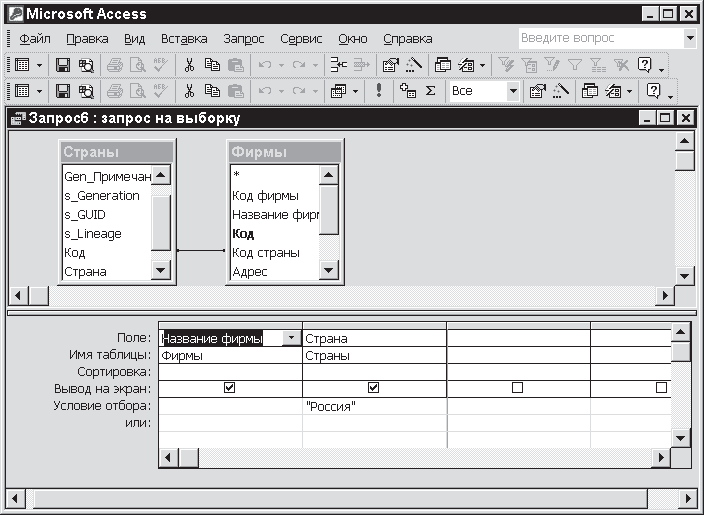Open the field dropdown for Название фирмы

(291, 338)
